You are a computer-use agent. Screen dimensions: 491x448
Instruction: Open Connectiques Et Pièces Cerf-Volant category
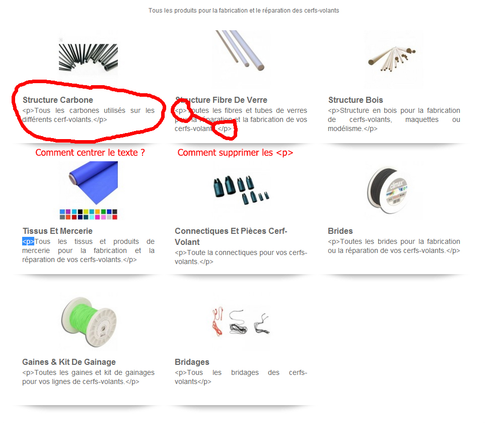point(231,236)
